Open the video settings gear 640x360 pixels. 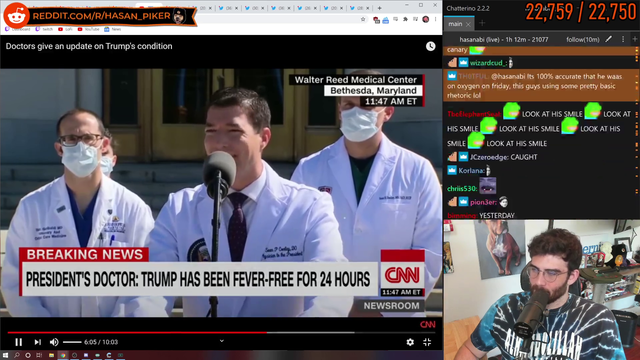(410, 342)
